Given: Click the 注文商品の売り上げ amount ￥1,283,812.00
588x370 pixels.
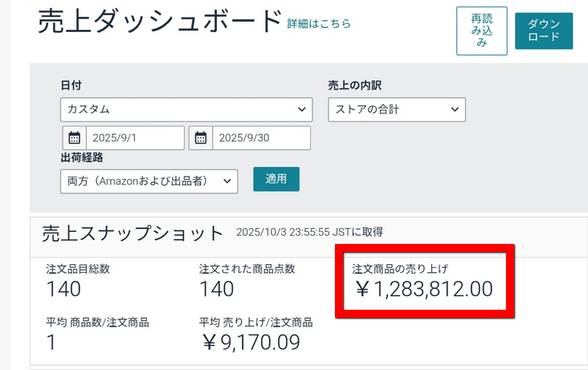Looking at the screenshot, I should point(423,289).
